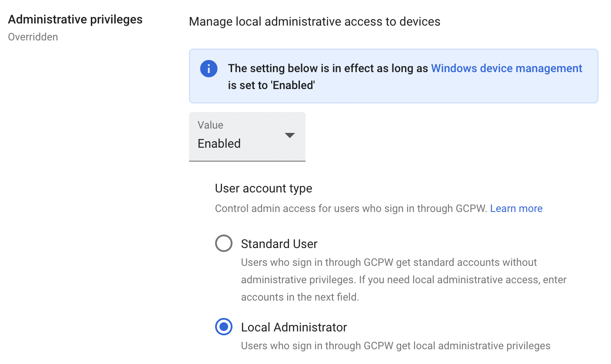This screenshot has height=364, width=611.
Task: Click the User account type heading
Action: click(264, 189)
